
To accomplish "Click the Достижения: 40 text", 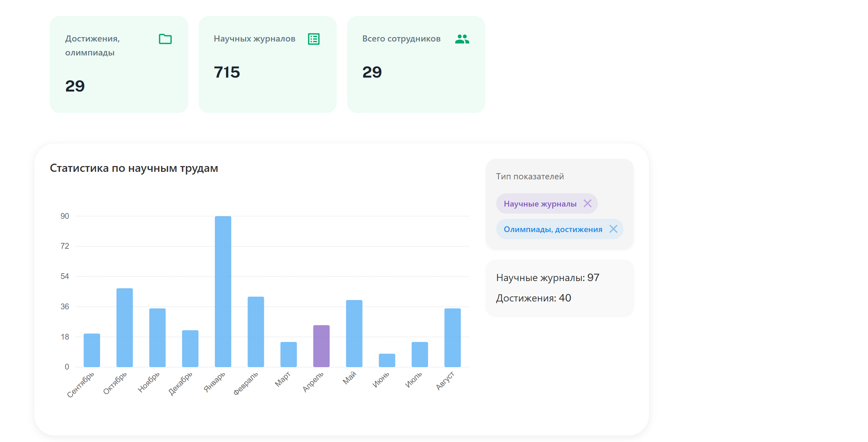I will (x=533, y=298).
